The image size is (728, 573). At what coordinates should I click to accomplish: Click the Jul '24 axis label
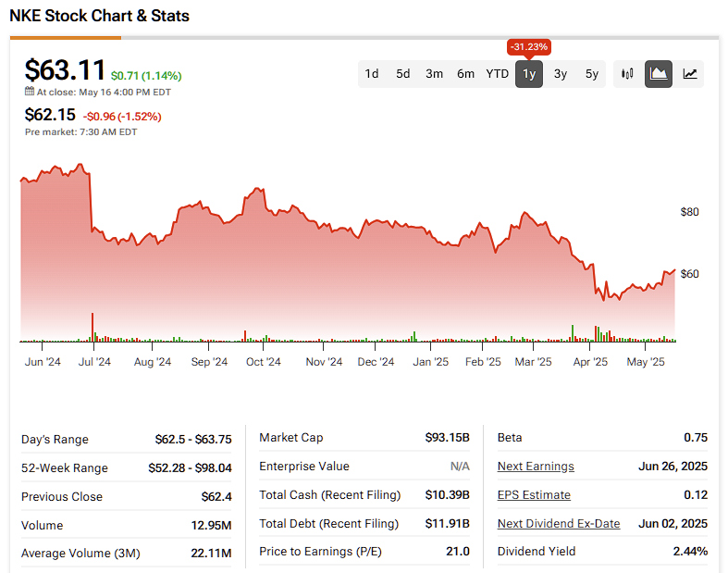94,362
